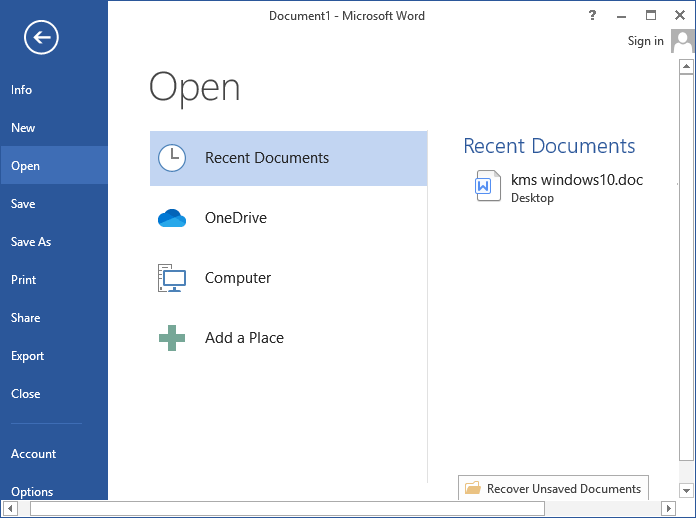
Task: Click Recover Unsaved Documents button
Action: point(553,489)
